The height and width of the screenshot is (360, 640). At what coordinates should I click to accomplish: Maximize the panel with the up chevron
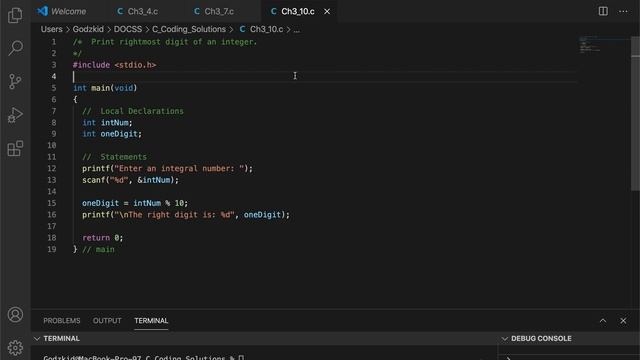(x=602, y=321)
